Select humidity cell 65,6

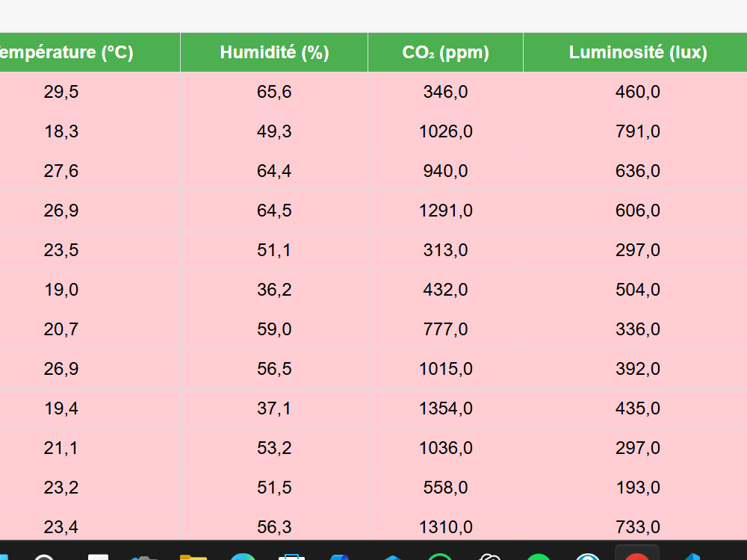pyautogui.click(x=274, y=91)
